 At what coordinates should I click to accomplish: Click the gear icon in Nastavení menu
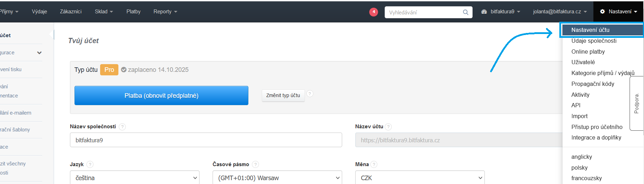[x=603, y=12]
